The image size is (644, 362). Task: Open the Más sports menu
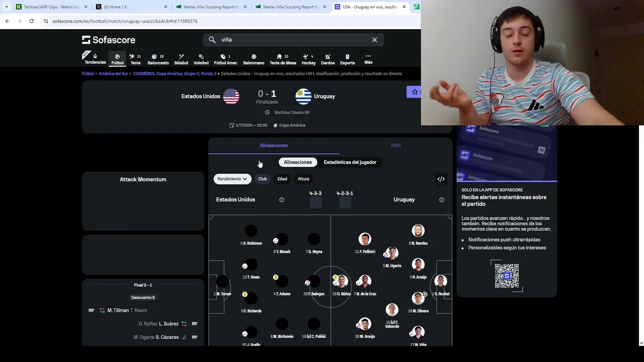368,59
